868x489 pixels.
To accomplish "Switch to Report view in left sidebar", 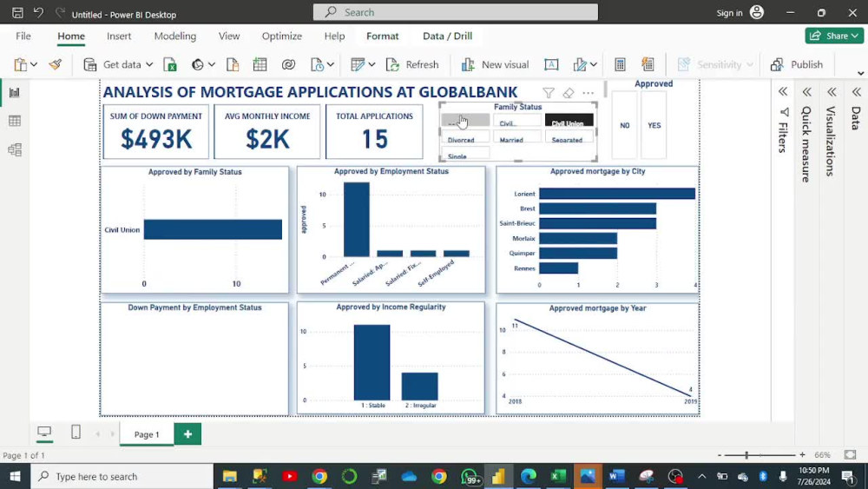I will [15, 92].
